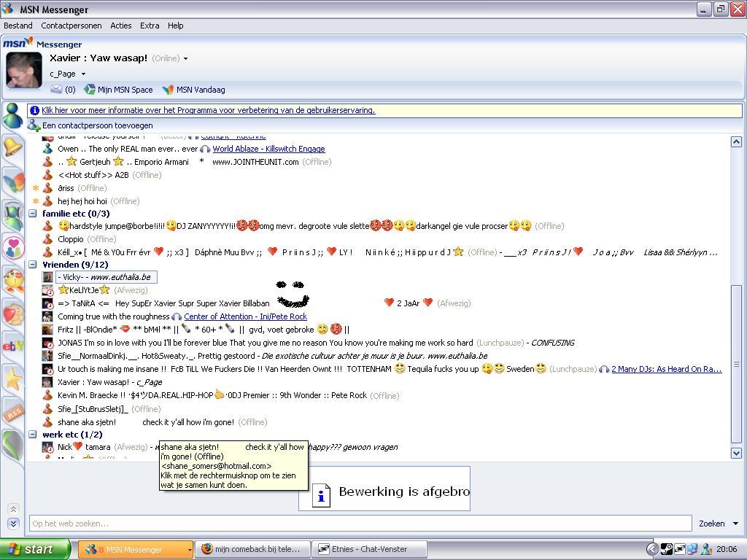This screenshot has width=747, height=560.
Task: Switch to Etnies - Chat-Venster in taskbar
Action: pos(368,549)
